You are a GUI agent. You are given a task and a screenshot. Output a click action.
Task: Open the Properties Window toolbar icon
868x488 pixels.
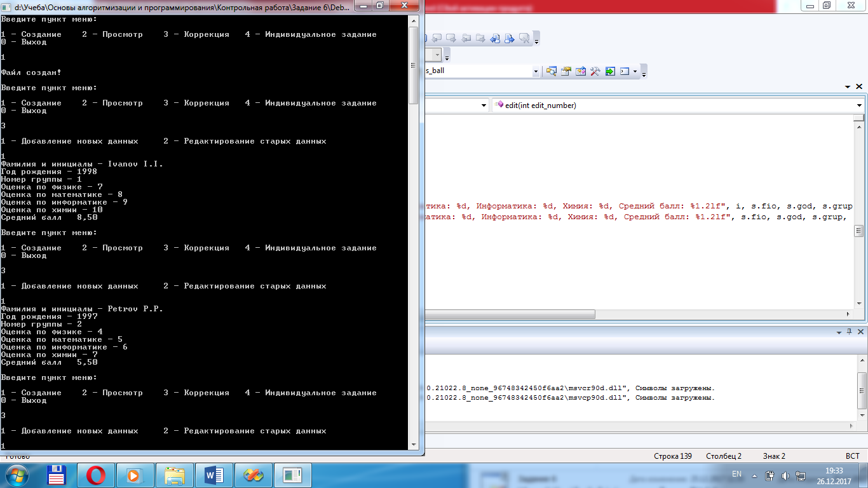point(566,71)
